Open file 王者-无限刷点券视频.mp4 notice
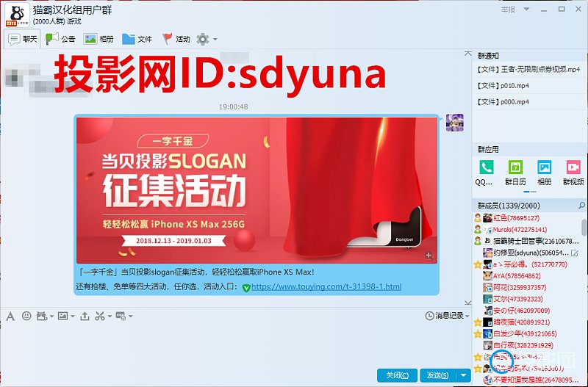Screen dimensions: 588x387 coord(528,69)
